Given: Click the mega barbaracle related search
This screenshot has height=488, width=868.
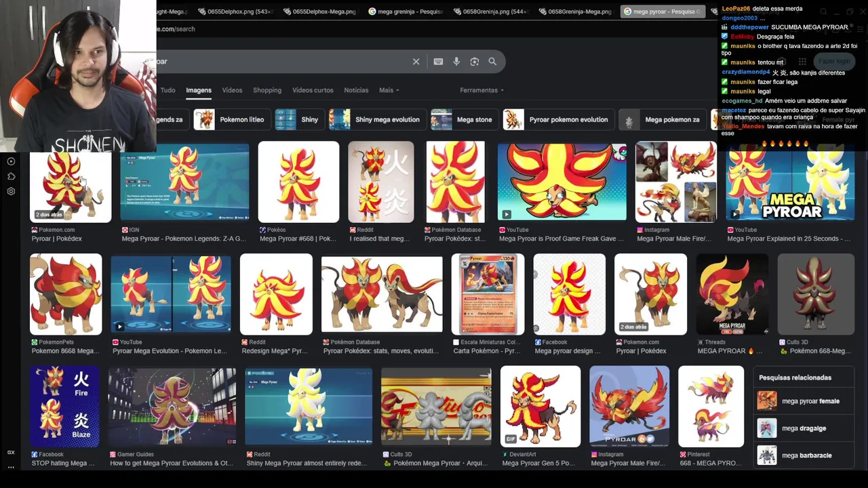Looking at the screenshot, I should click(x=804, y=455).
